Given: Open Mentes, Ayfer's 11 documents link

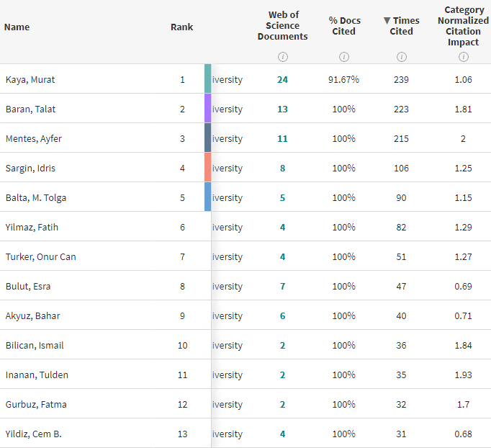Looking at the screenshot, I should click(282, 138).
